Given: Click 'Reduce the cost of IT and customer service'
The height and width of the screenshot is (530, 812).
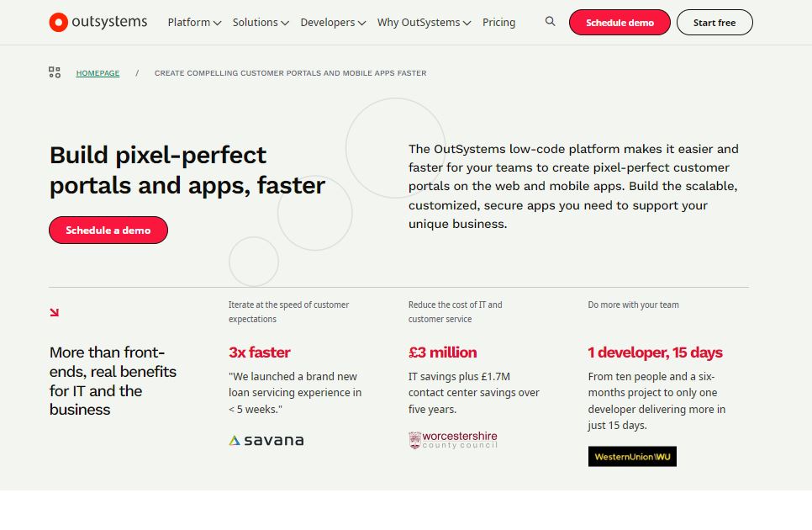Looking at the screenshot, I should click(x=456, y=312).
